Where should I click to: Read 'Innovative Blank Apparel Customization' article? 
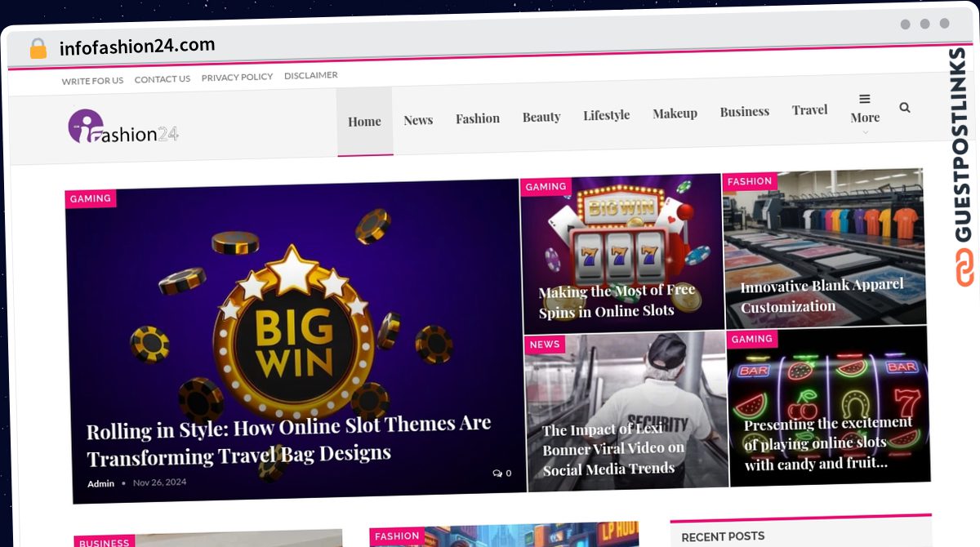[822, 296]
